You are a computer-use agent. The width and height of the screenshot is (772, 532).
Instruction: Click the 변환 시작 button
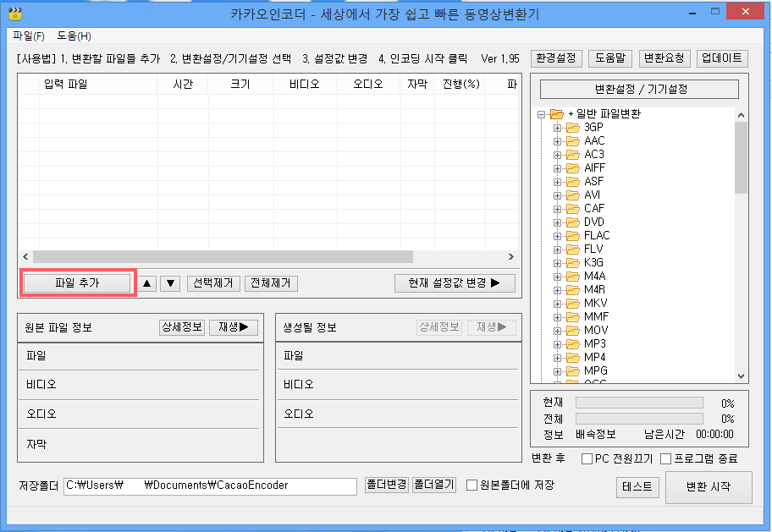tap(709, 487)
